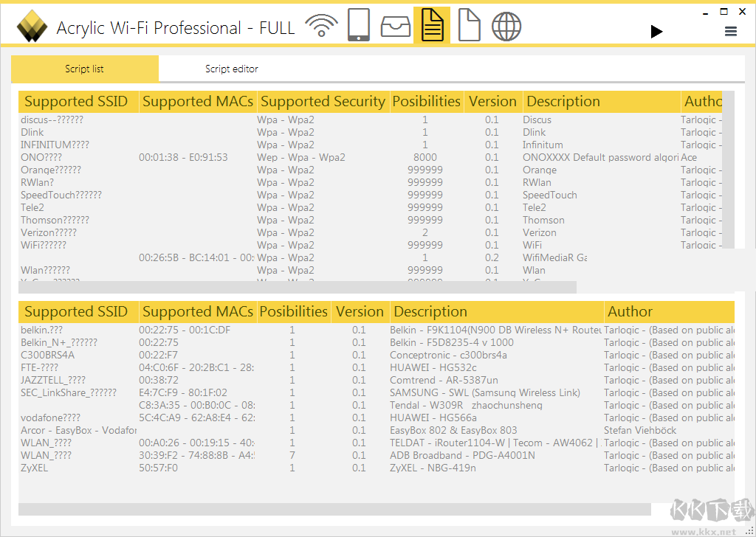This screenshot has width=756, height=537.
Task: Select the SEC_LinkShare_?????? row
Action: [69, 392]
